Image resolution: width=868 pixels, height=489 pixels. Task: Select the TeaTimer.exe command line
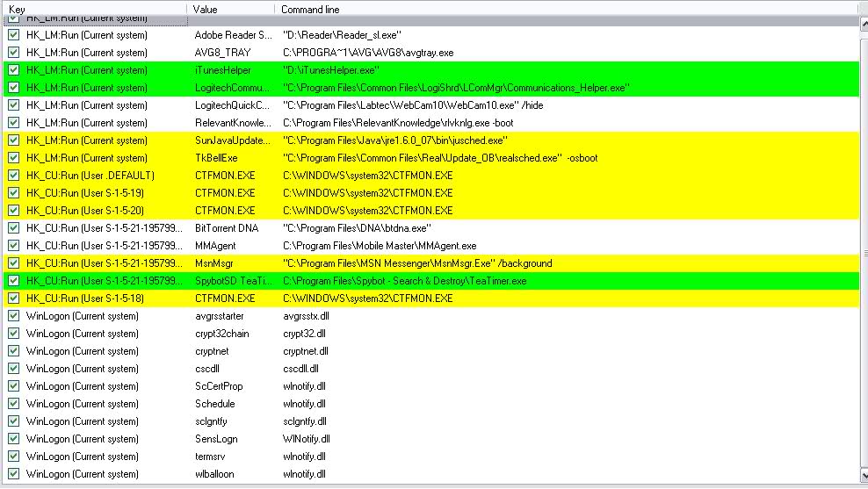click(x=405, y=280)
